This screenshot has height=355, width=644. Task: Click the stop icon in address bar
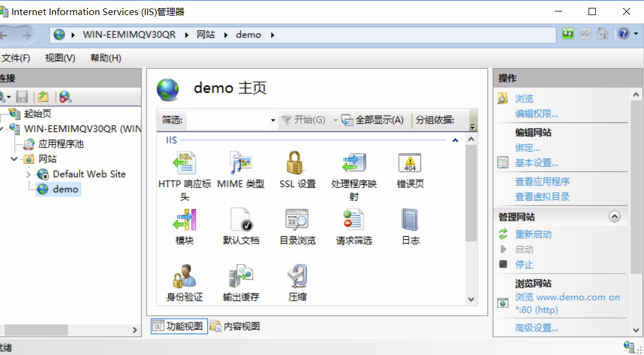click(586, 34)
